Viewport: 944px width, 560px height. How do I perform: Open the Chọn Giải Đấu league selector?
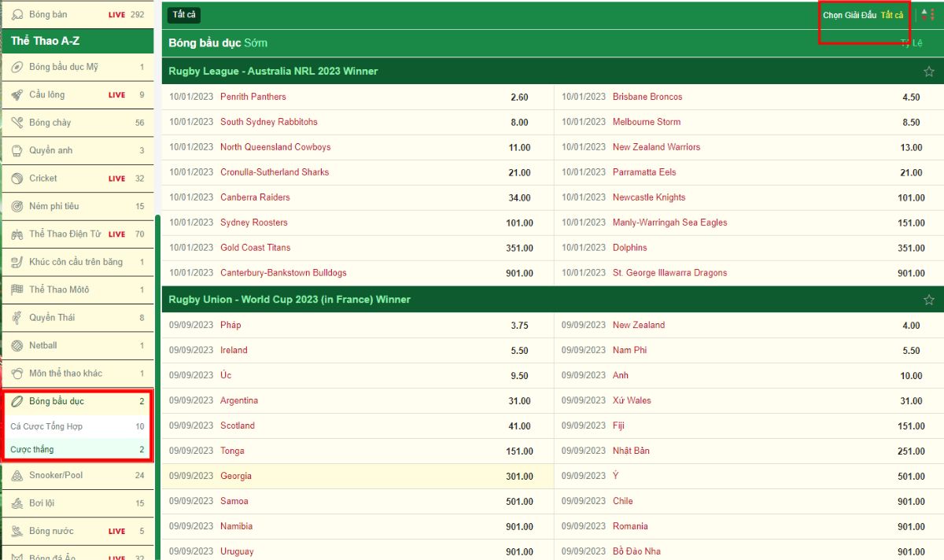850,15
